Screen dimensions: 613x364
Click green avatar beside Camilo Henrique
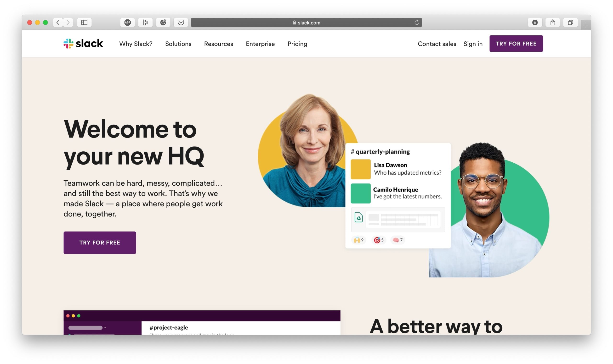361,193
